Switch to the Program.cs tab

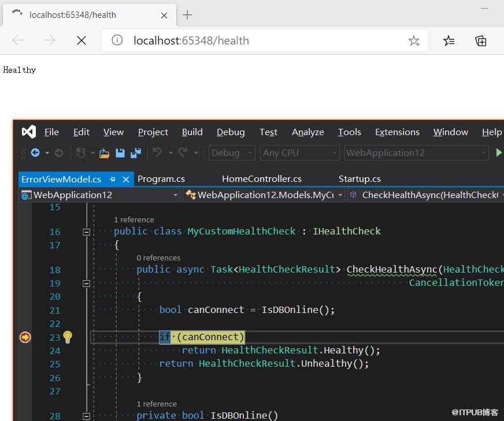(x=161, y=179)
